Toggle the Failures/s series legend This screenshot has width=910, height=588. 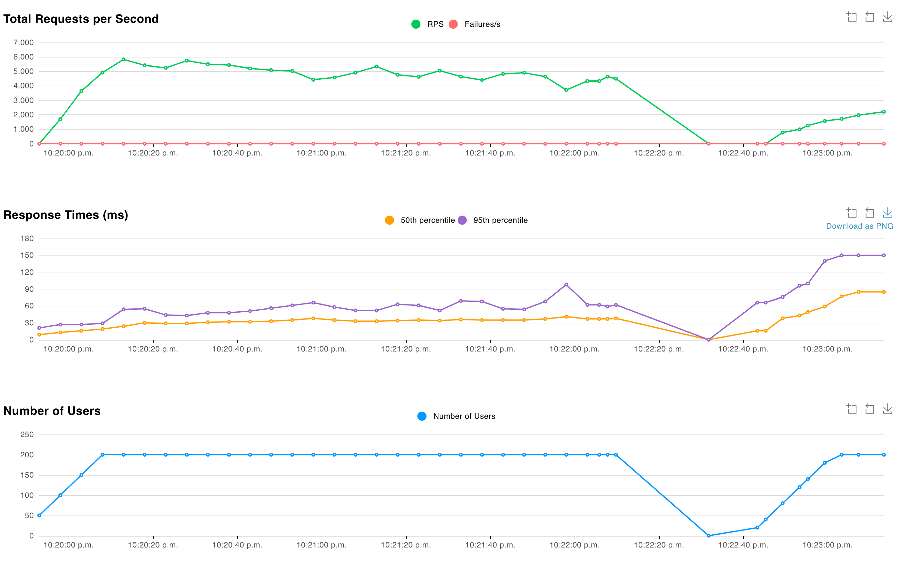coord(474,24)
